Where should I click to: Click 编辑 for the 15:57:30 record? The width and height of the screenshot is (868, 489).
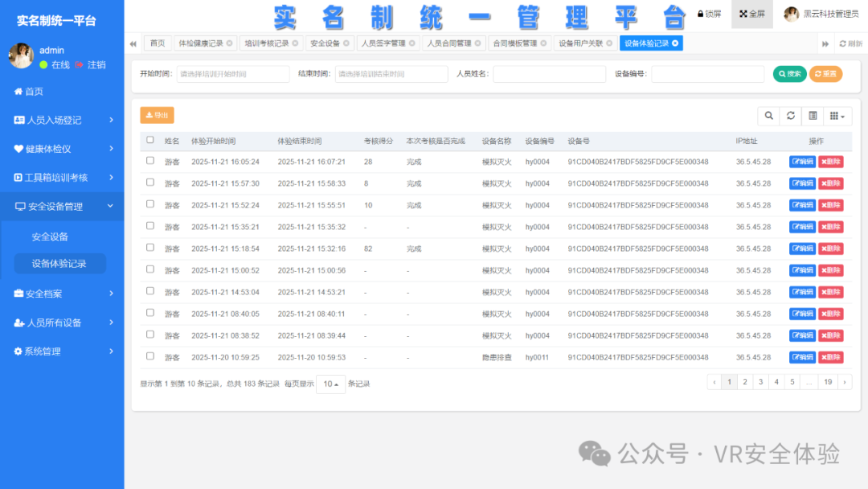(802, 183)
